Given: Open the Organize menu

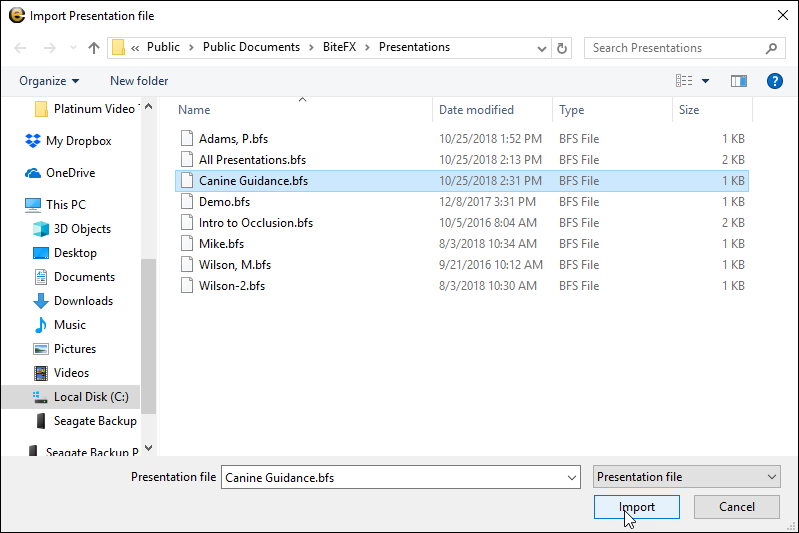Looking at the screenshot, I should click(48, 81).
